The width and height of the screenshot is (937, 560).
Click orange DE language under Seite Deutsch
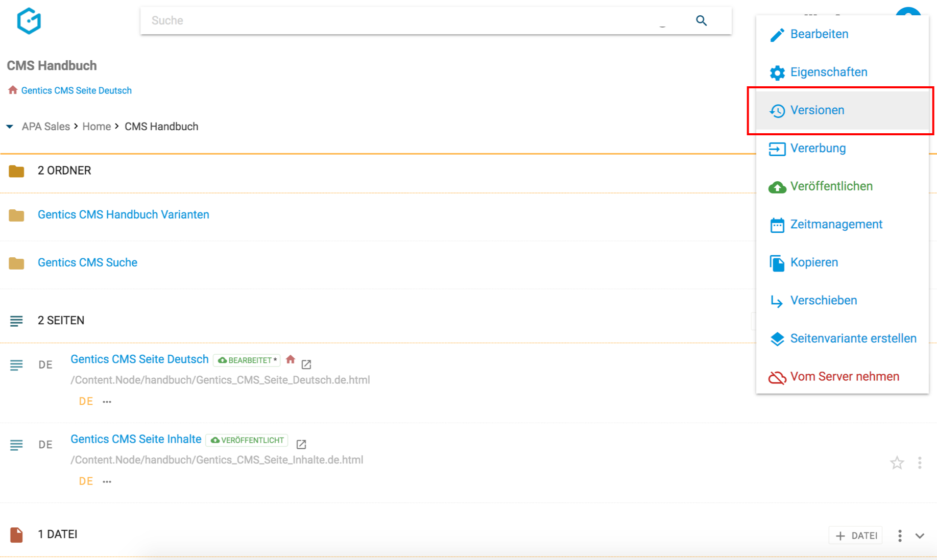point(86,401)
